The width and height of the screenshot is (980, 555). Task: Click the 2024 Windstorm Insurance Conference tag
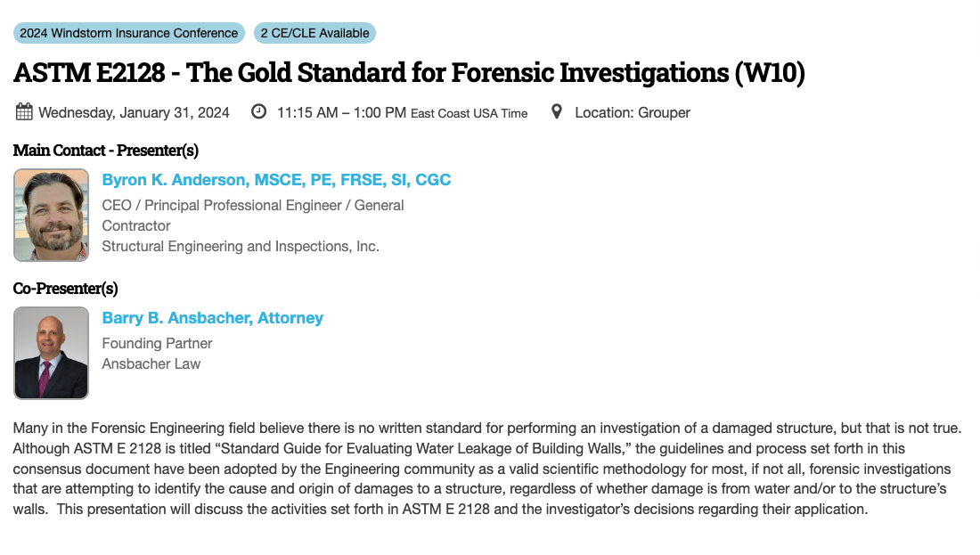127,32
